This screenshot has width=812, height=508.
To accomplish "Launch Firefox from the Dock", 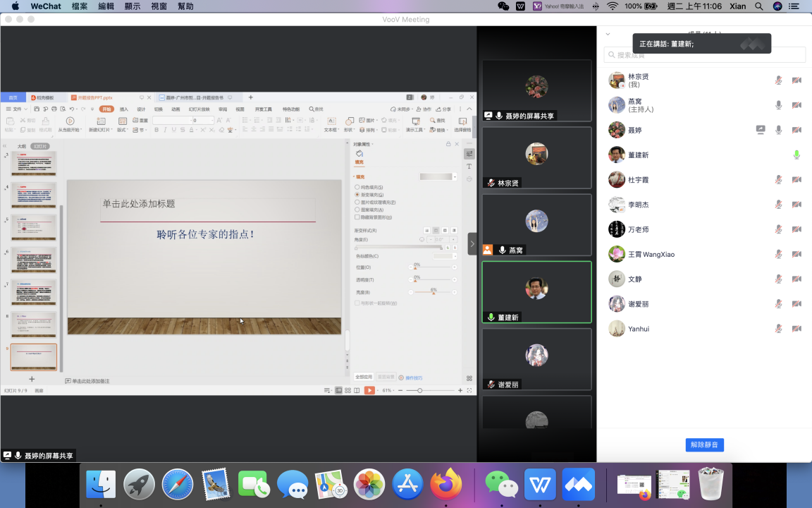I will pyautogui.click(x=446, y=485).
